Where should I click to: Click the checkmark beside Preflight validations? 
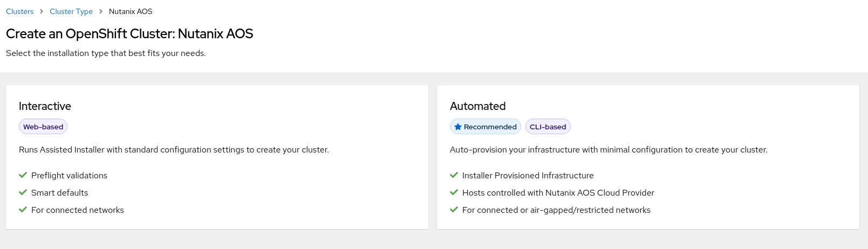point(23,175)
